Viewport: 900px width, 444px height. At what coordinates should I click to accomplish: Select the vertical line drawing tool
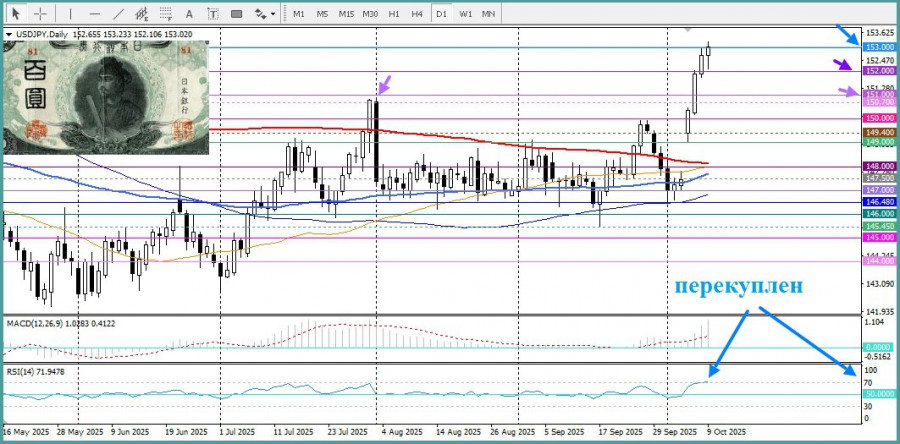point(69,14)
